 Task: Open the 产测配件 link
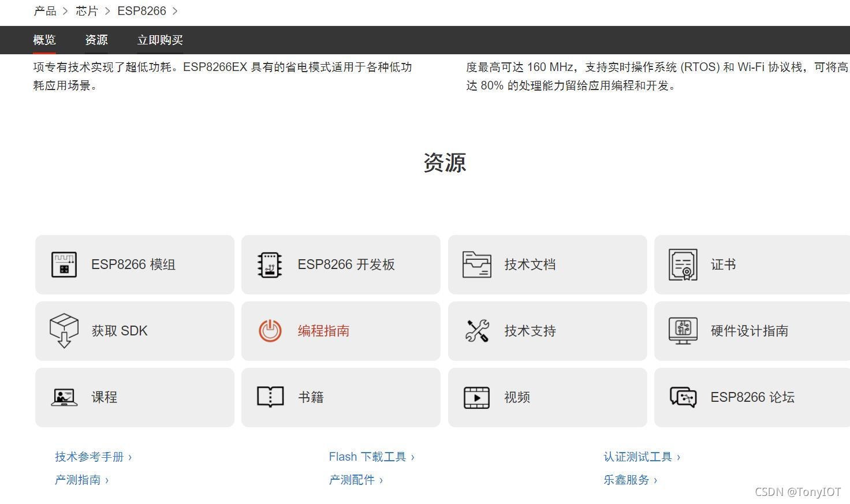coord(356,480)
